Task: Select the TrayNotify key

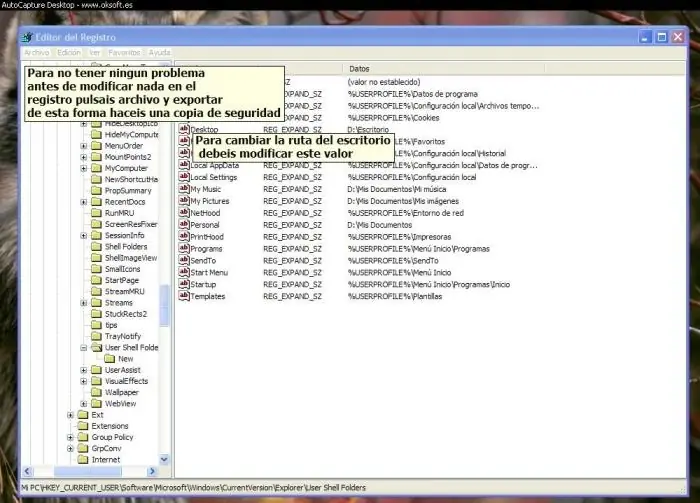Action: pyautogui.click(x=123, y=336)
